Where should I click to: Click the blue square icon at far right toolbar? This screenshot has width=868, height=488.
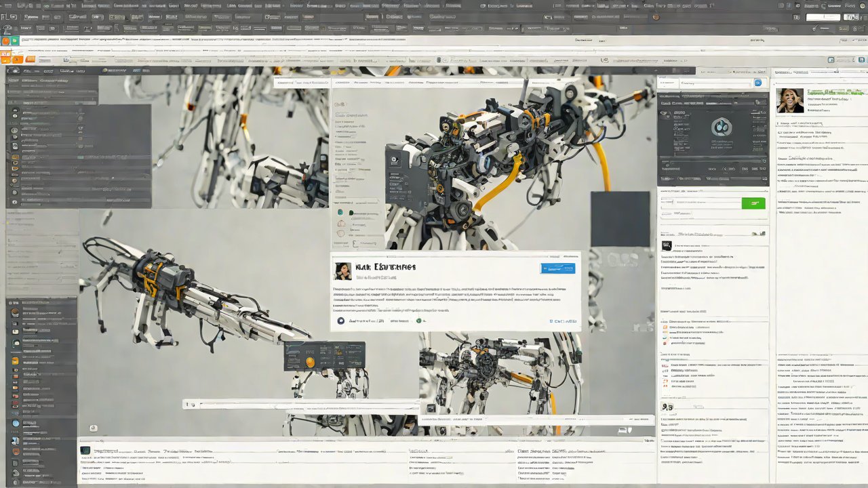point(831,60)
